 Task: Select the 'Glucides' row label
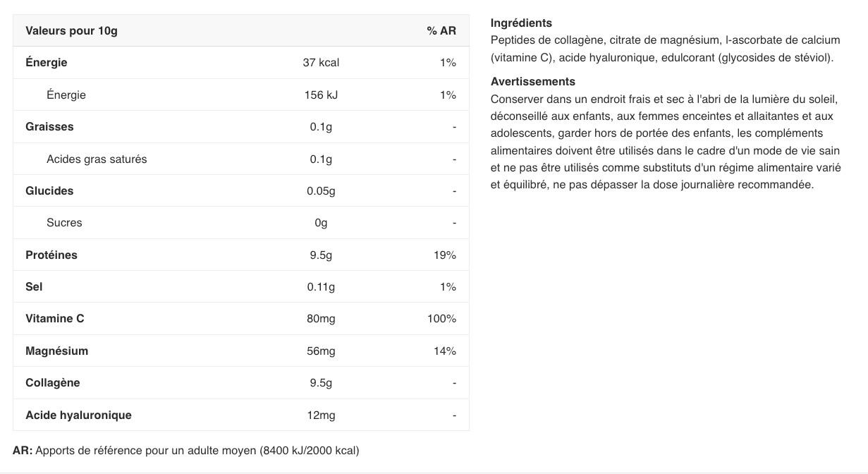(x=49, y=190)
